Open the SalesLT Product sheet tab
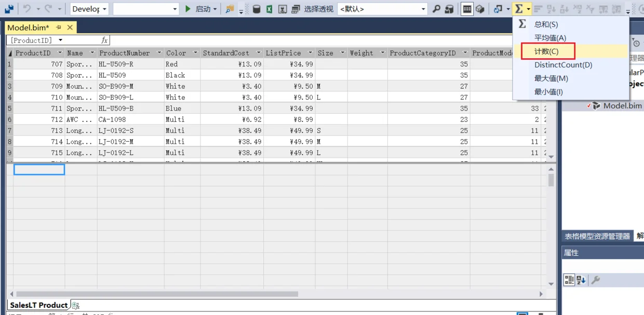This screenshot has height=315, width=644. click(x=39, y=305)
